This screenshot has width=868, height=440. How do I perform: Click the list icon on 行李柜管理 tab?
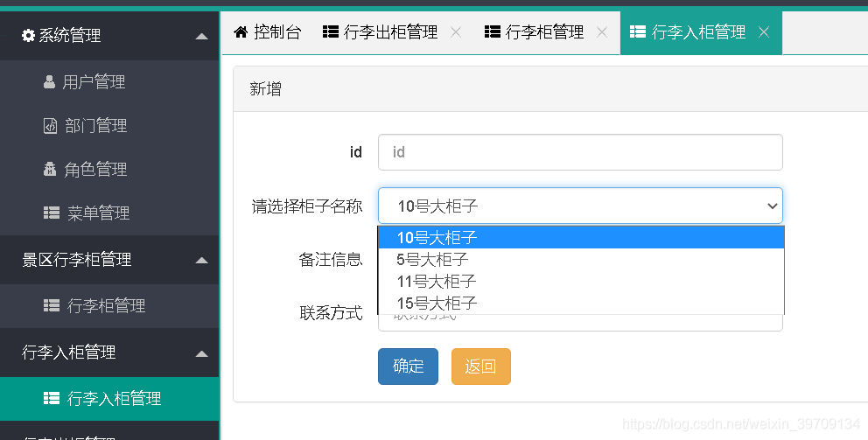(492, 32)
